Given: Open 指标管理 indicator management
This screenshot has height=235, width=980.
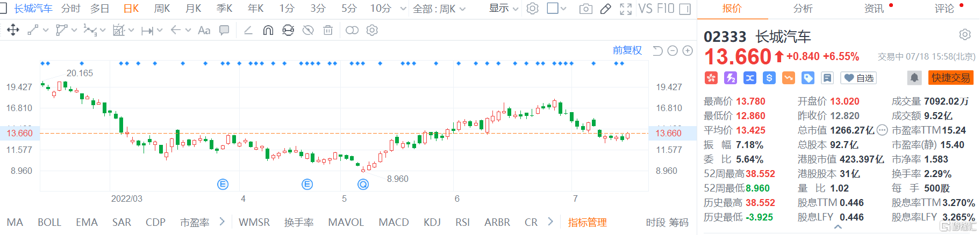Looking at the screenshot, I should 588,222.
